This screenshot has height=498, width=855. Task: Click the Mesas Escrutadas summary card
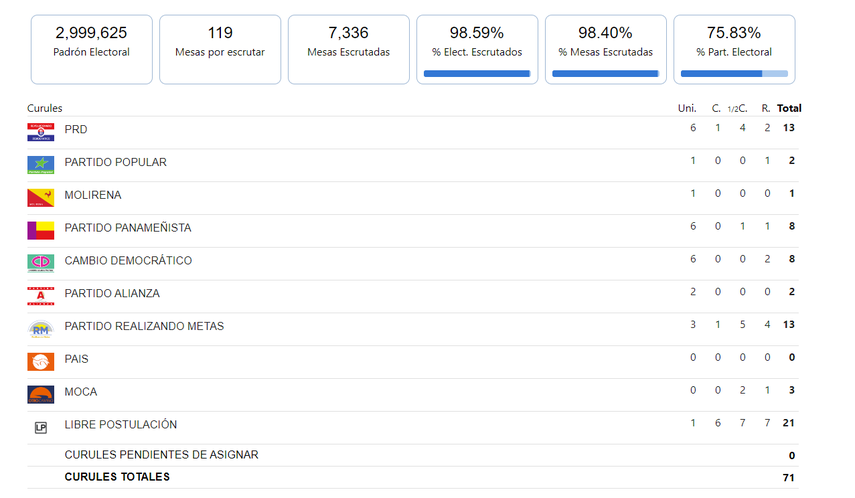click(x=348, y=49)
